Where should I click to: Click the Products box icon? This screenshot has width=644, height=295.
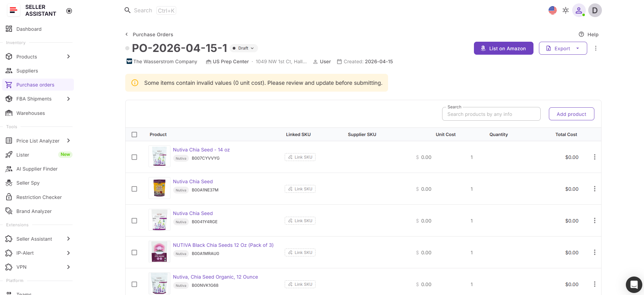point(9,57)
